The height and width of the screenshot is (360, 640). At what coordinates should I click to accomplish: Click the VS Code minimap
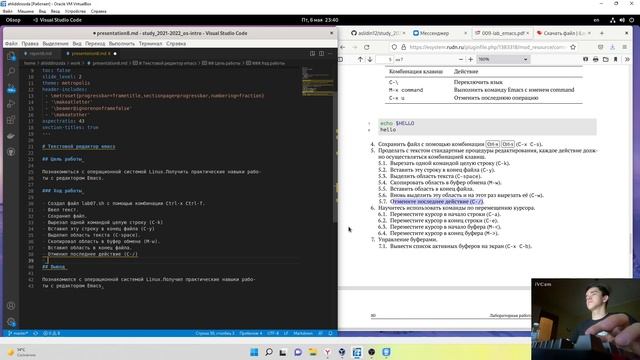click(318, 82)
